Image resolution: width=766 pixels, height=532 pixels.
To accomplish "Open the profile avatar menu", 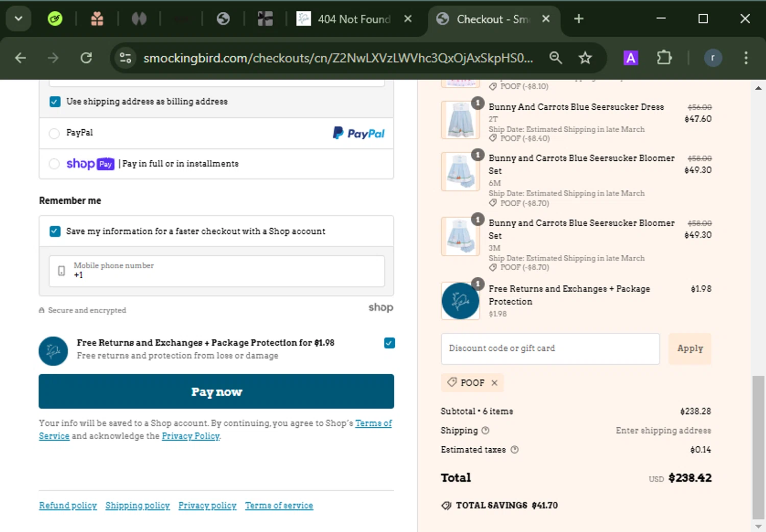I will point(713,58).
